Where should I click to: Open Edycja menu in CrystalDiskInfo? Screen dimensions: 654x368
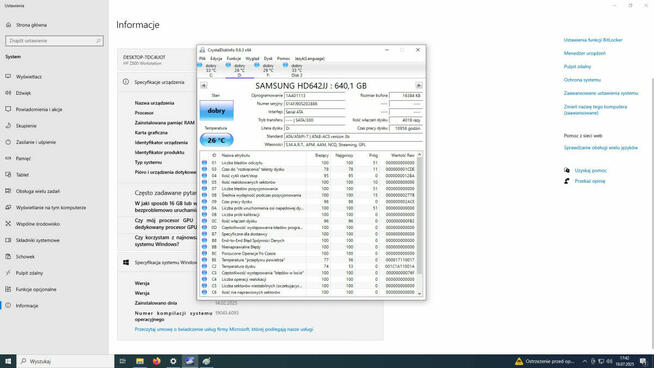[216, 59]
